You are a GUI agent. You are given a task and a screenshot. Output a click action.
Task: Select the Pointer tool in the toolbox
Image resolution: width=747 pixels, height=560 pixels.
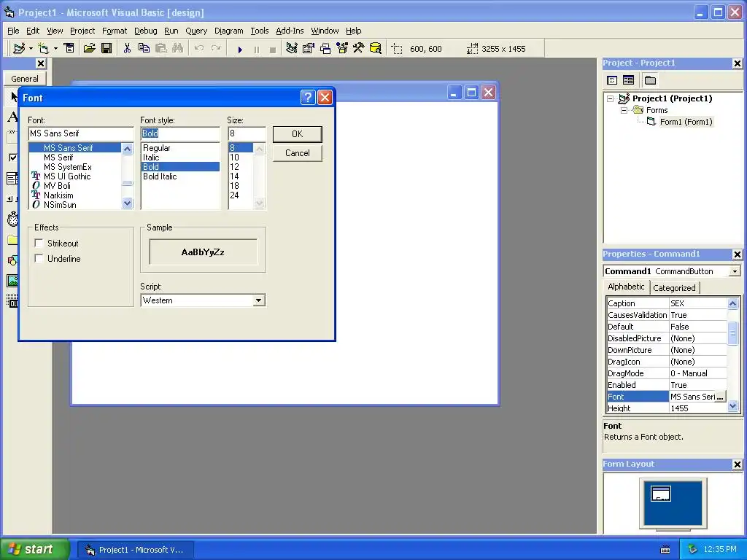click(13, 97)
